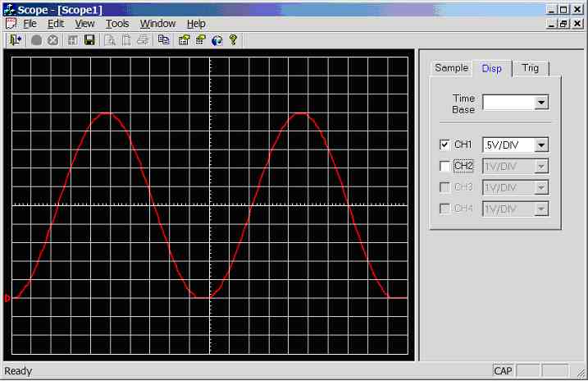Click the circled X stop icon
Image resolution: width=588 pixels, height=381 pixels.
pyautogui.click(x=52, y=39)
